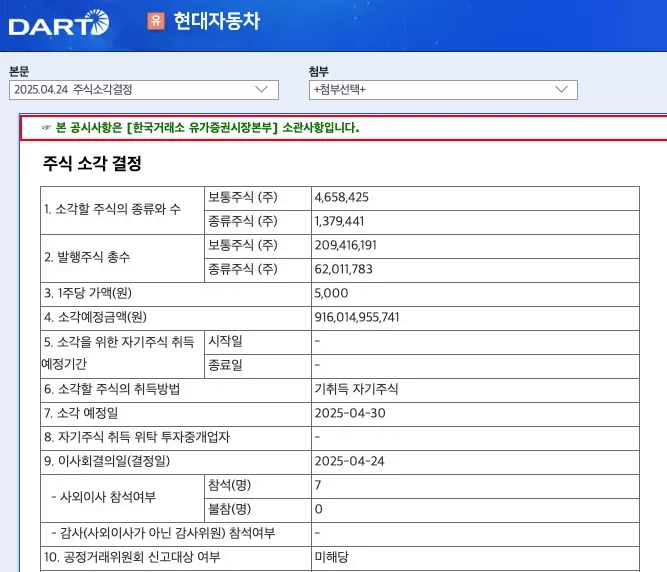Click the 3. 1주당 가액(원) label
Viewport: 667px width, 572px height.
(x=88, y=293)
